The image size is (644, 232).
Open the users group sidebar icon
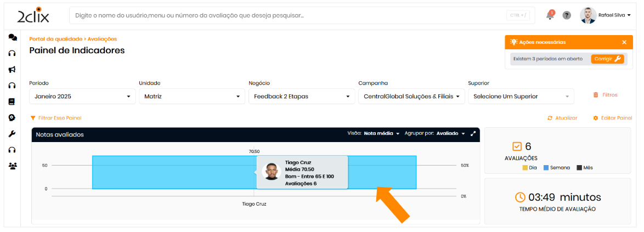[12, 166]
